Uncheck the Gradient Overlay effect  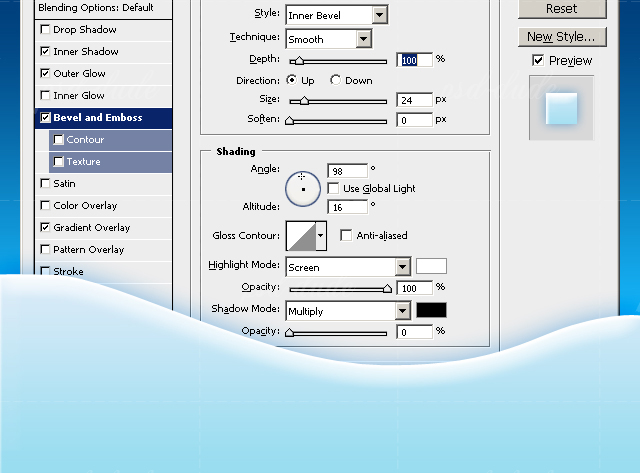pyautogui.click(x=45, y=227)
